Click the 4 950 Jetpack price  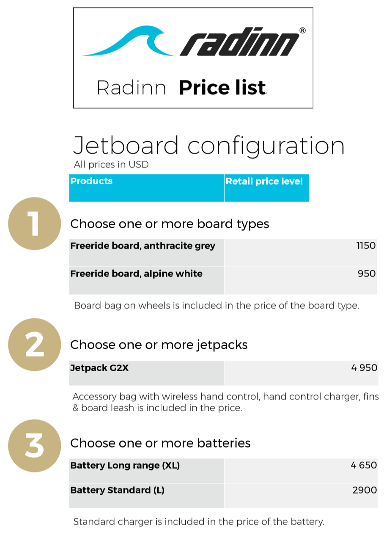pos(364,368)
